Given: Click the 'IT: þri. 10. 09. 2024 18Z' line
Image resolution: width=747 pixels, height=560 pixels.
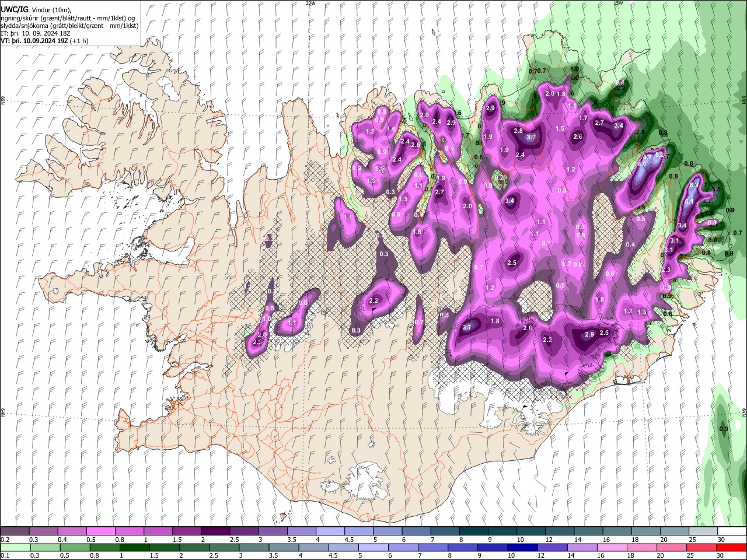Looking at the screenshot, I should (x=35, y=33).
